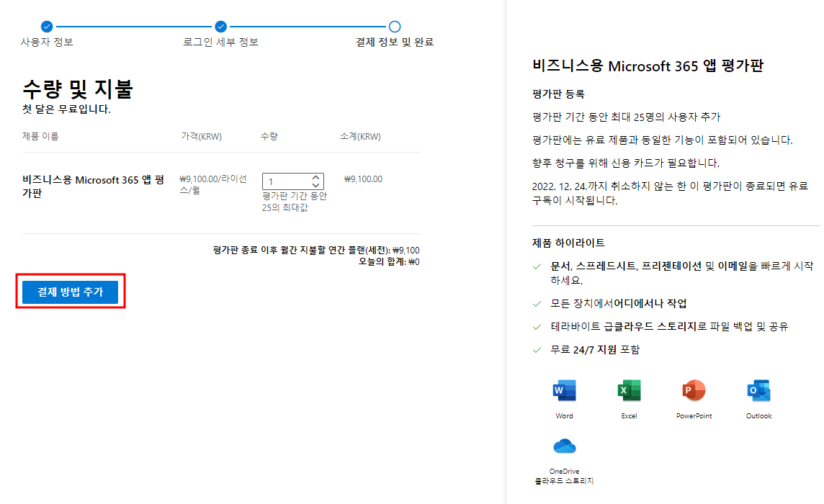Screen dimensions: 824x504
Task: Click the 결제 정보 및 완료 step circle
Action: click(x=395, y=25)
